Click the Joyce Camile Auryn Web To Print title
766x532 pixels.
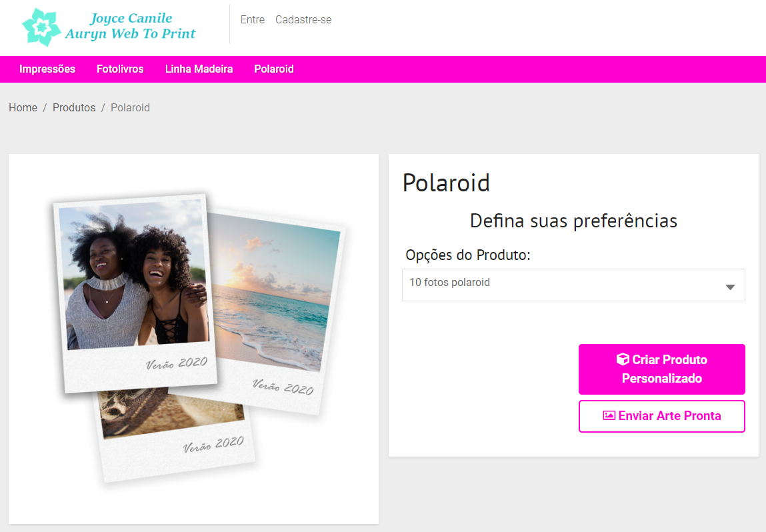(131, 26)
